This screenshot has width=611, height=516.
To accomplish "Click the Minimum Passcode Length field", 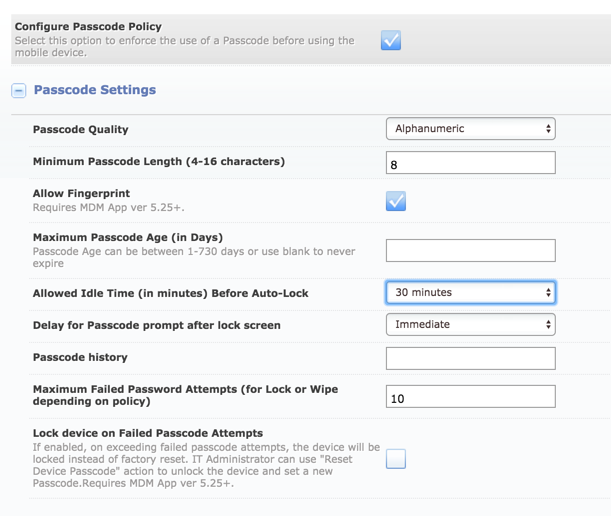I will click(x=470, y=164).
